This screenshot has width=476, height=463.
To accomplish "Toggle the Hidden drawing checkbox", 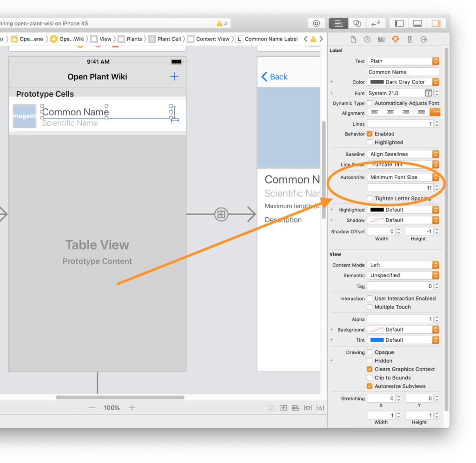I will (x=370, y=360).
